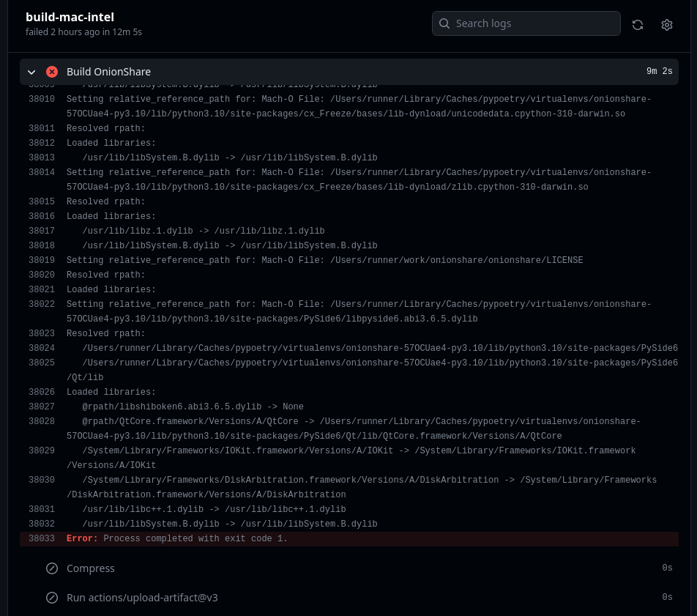
Task: Click line number 38013
Action: (x=42, y=157)
